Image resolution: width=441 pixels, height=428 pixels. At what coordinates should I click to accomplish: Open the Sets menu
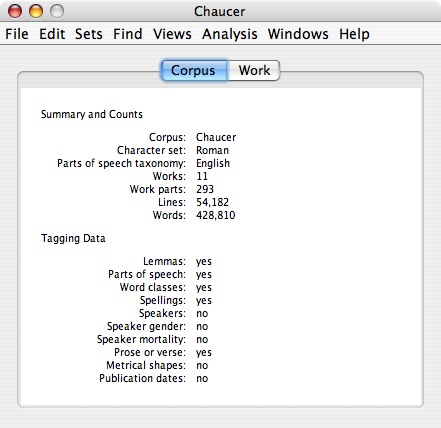(x=89, y=34)
